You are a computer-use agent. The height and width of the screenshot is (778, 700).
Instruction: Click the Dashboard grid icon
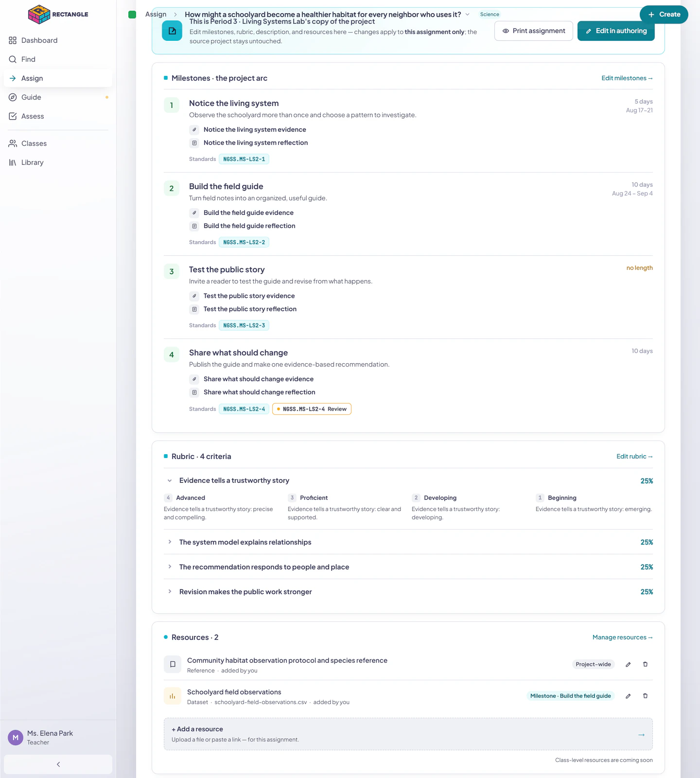tap(13, 40)
